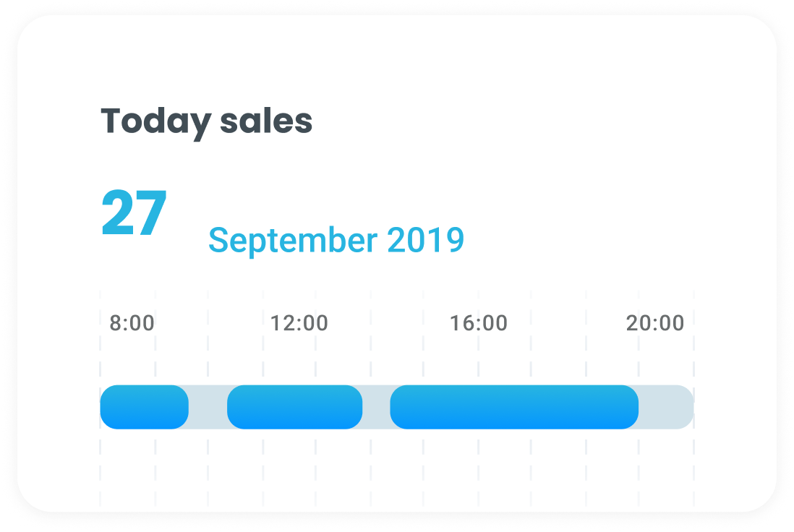Screen dimensions: 794x532
Task: Click the "September" month text
Action: coord(293,240)
